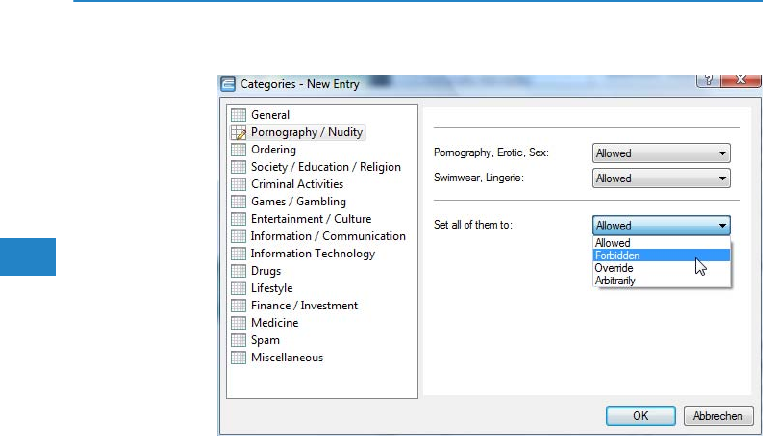Click the grid icon beside Criminal Activities
Image resolution: width=763 pixels, height=436 pixels.
point(238,184)
